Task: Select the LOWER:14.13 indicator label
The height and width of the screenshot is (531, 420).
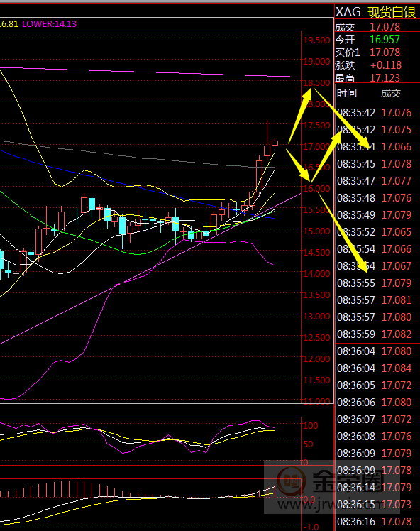Action: click(x=49, y=24)
